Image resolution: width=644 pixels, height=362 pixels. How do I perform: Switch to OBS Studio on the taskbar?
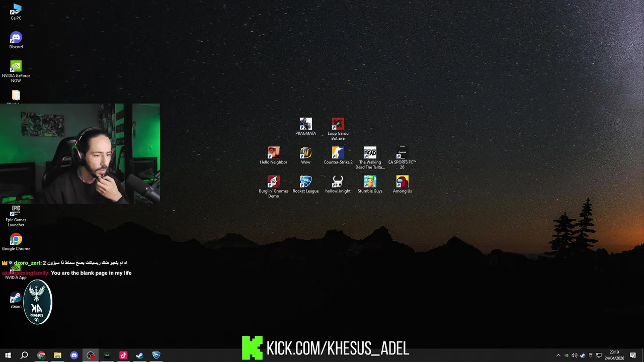[91, 355]
